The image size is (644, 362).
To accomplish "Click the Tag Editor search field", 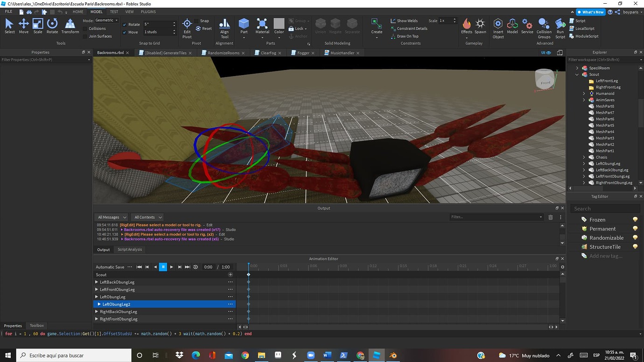I will coord(604,208).
